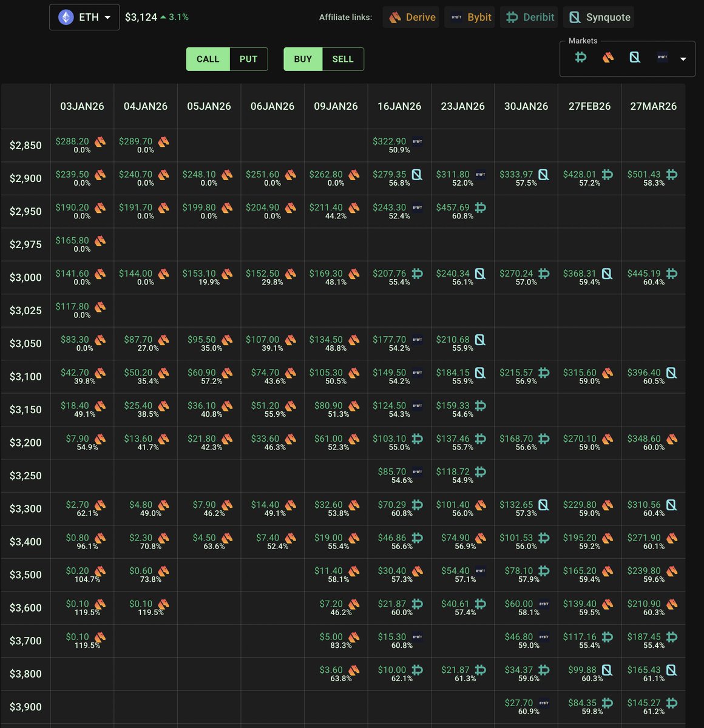
Task: Click the $141.60 price in 03JAN26 column
Action: [72, 274]
